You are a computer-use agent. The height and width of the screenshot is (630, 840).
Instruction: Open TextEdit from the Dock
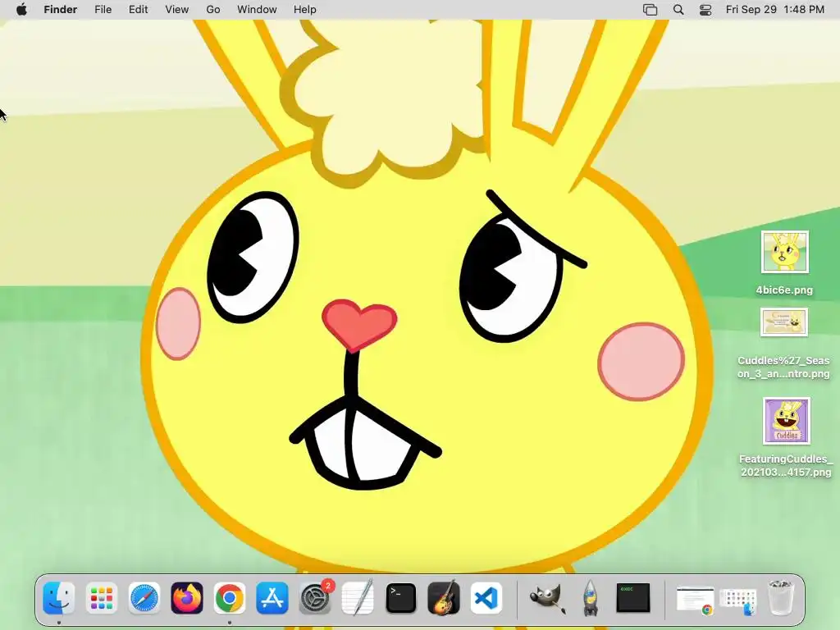pos(358,598)
